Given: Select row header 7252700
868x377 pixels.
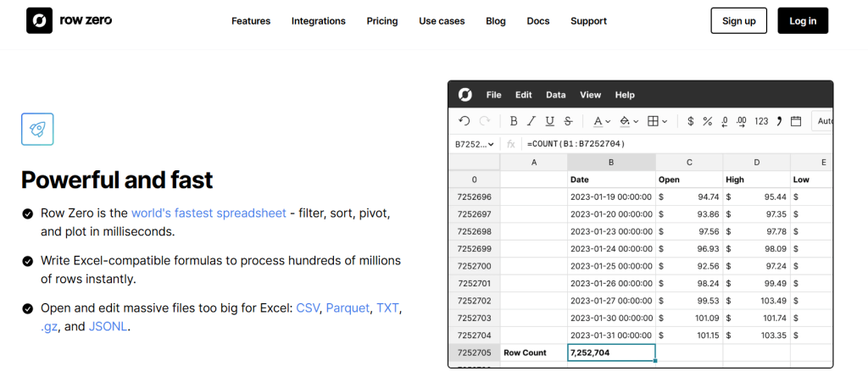Looking at the screenshot, I should [x=474, y=266].
